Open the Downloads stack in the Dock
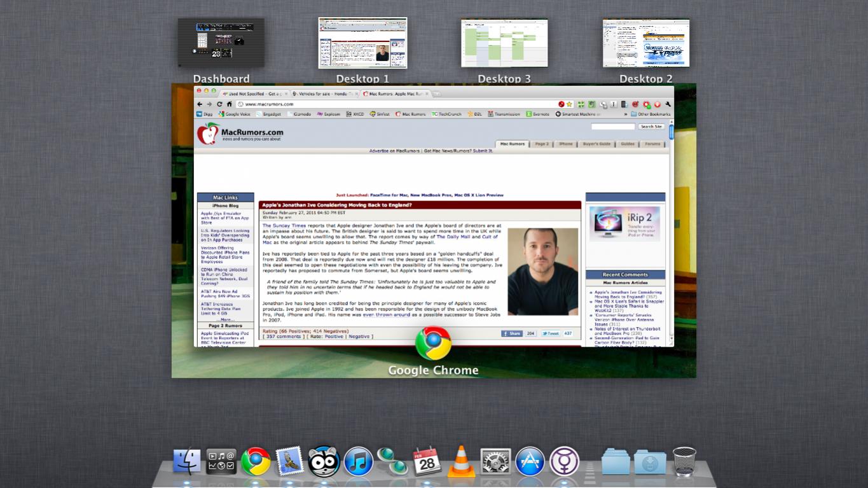Viewport: 868px width, 488px height. [650, 463]
